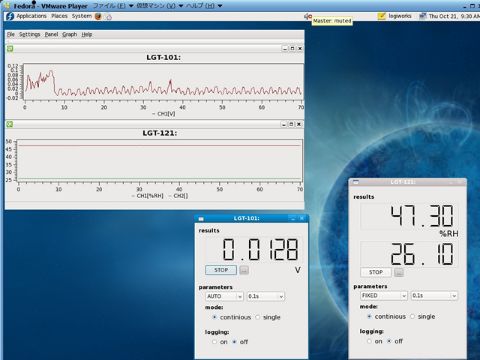Close the LGT-121 graph subwindow
The image size is (480, 360).
point(299,124)
